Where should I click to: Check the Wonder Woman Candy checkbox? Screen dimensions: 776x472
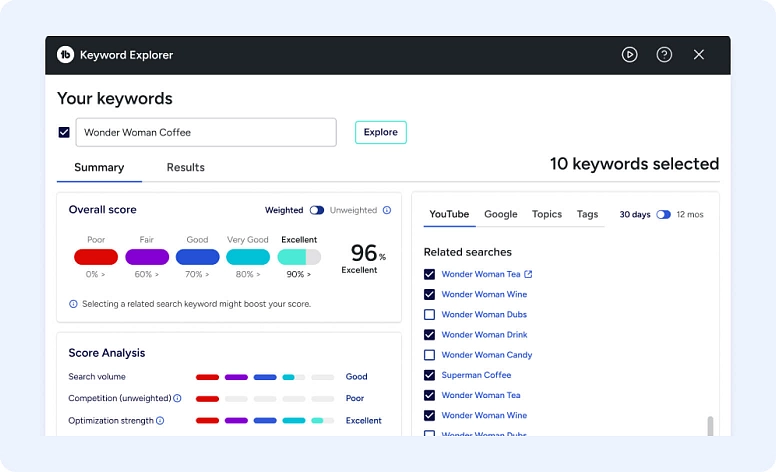click(x=430, y=355)
